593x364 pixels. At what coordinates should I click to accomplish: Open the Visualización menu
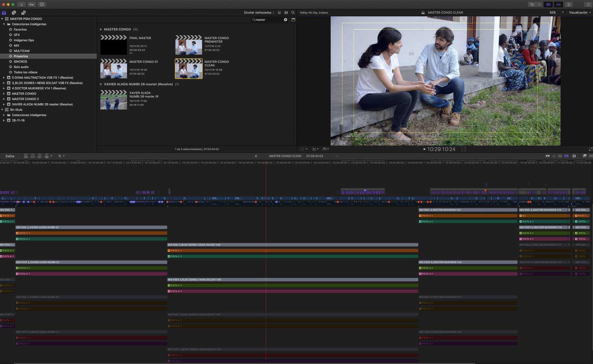point(580,13)
